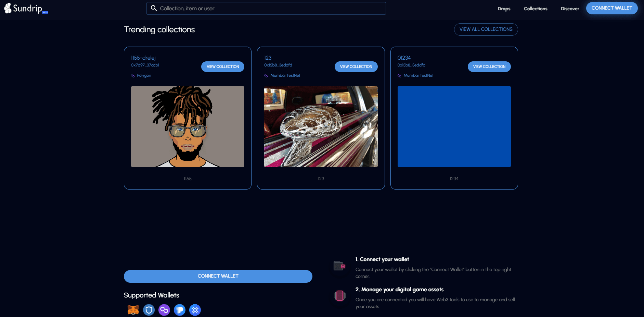Click the Sundrip logo

[26, 8]
